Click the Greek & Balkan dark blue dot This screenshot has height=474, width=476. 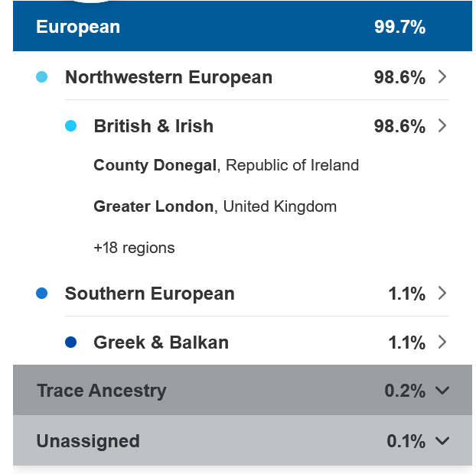click(71, 343)
